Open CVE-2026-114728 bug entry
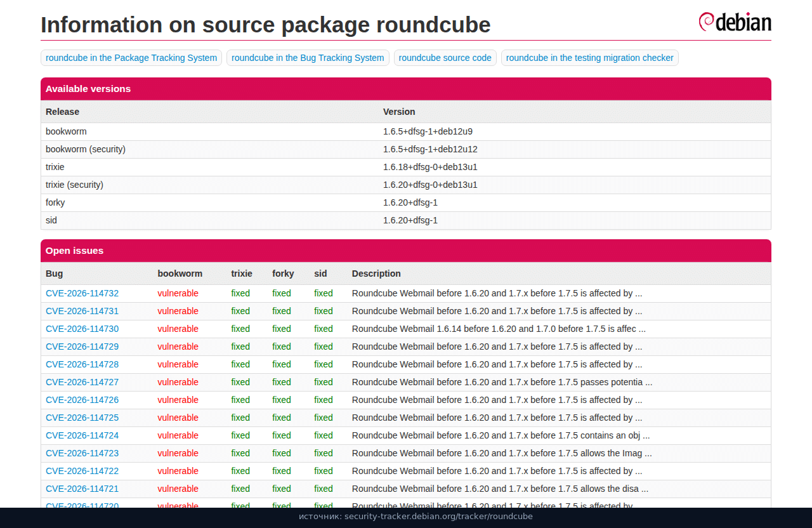 [82, 364]
